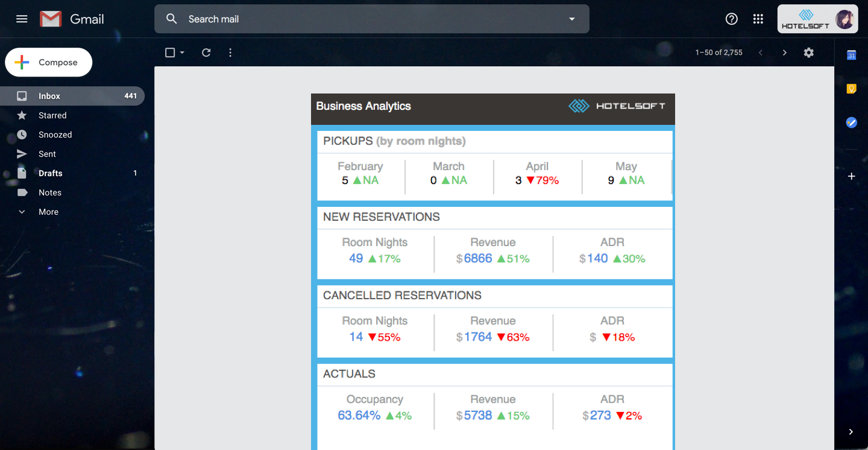Screen dimensions: 868x450
Task: Open the HotelSoft account profile
Action: click(817, 19)
